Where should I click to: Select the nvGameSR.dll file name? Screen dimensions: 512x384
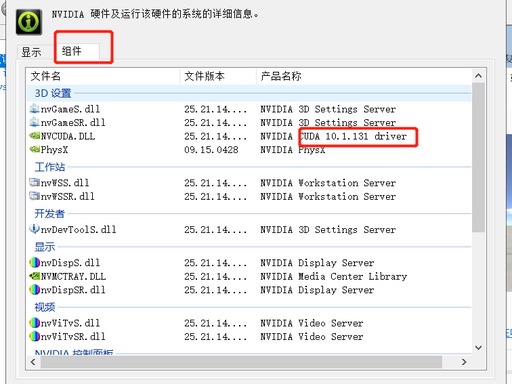[73, 123]
